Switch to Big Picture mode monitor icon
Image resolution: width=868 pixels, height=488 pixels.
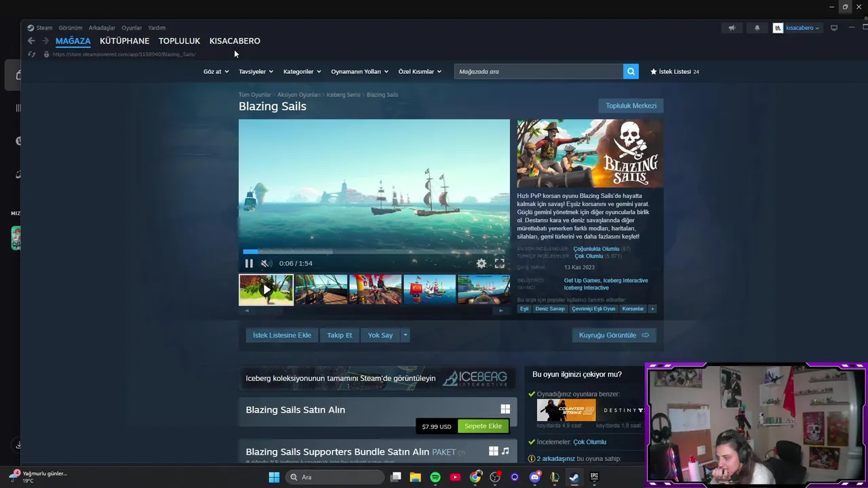tap(834, 28)
